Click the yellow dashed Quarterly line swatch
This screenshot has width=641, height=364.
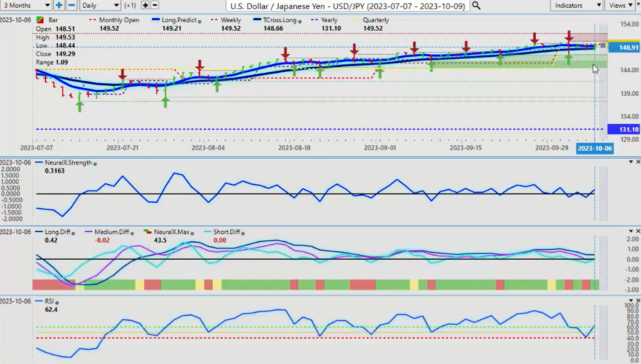(356, 20)
